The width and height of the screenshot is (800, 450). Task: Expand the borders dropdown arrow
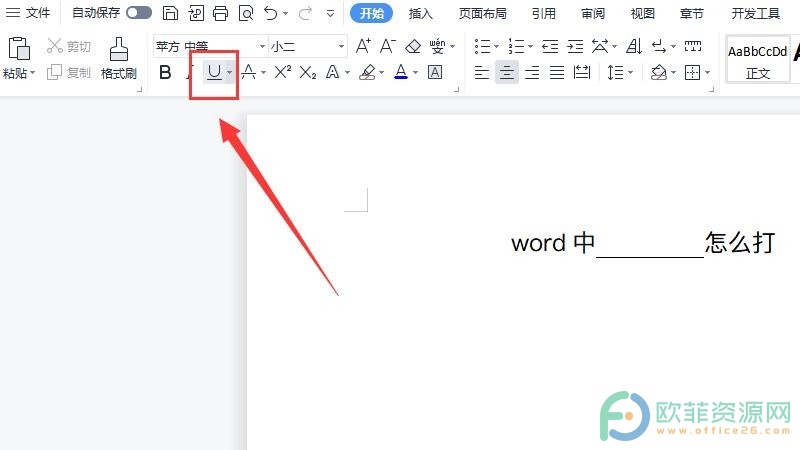pos(707,72)
